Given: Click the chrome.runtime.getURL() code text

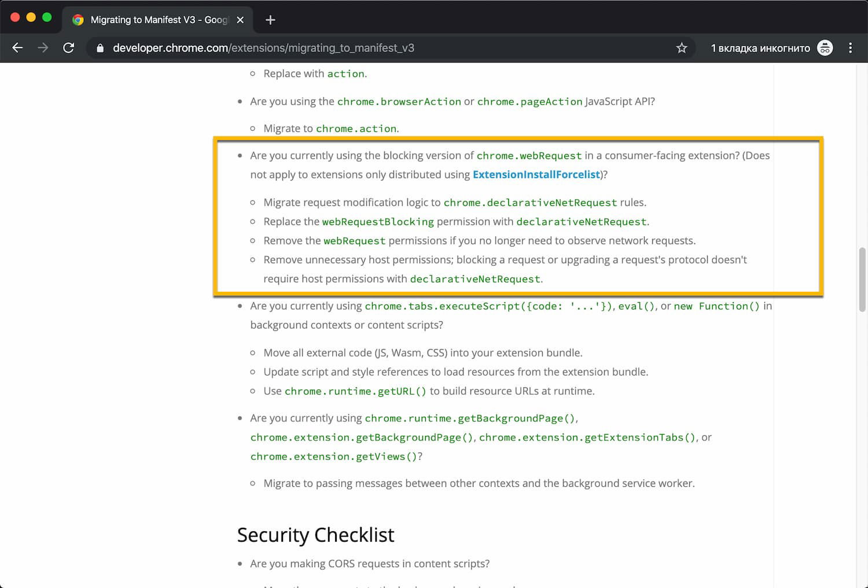Looking at the screenshot, I should [355, 391].
